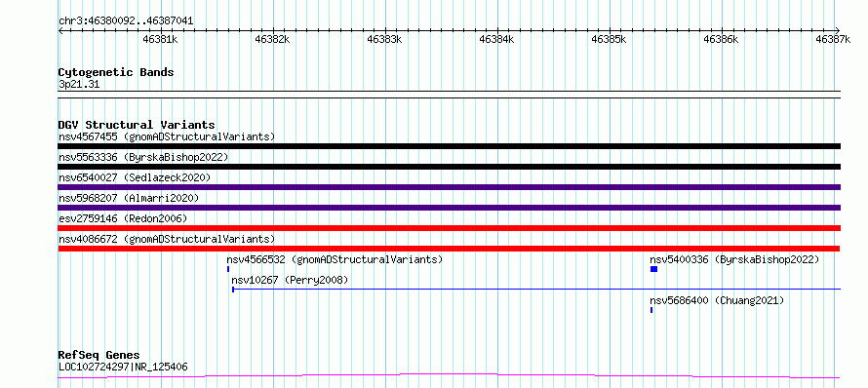Screen dimensions: 868x388
Task: Select the 3p21.31 band label
Action: point(79,85)
